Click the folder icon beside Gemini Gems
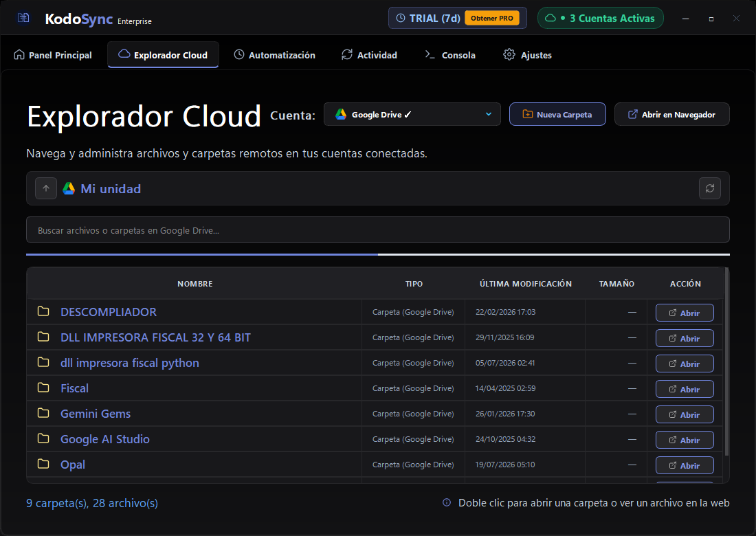This screenshot has width=756, height=536. pyautogui.click(x=43, y=413)
